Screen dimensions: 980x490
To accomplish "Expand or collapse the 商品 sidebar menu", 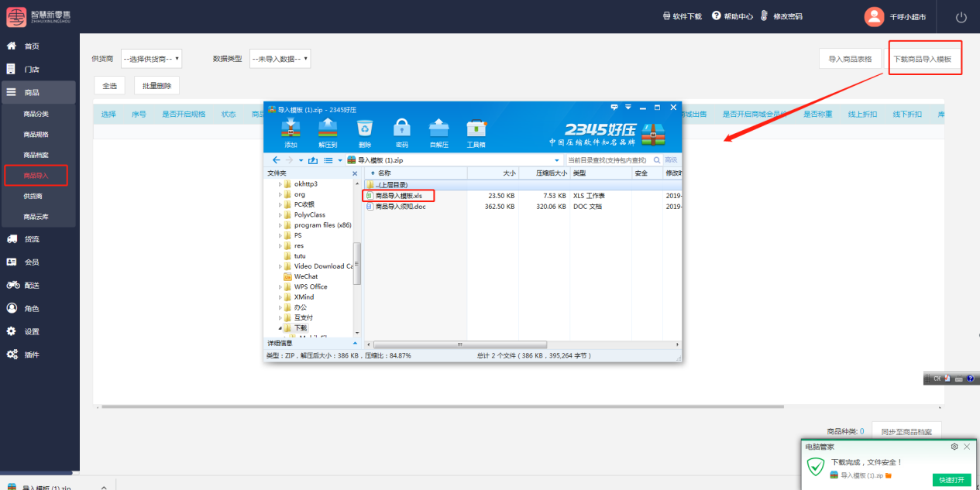I will tap(39, 92).
